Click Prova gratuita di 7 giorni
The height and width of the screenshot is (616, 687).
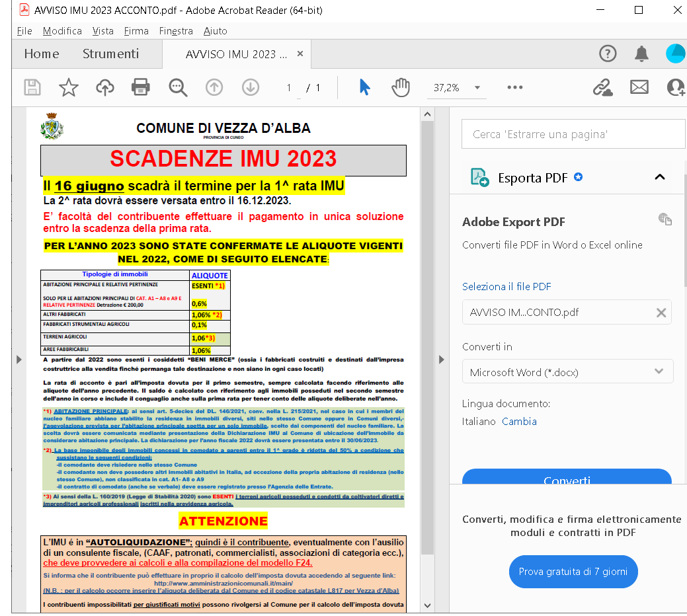pyautogui.click(x=573, y=572)
